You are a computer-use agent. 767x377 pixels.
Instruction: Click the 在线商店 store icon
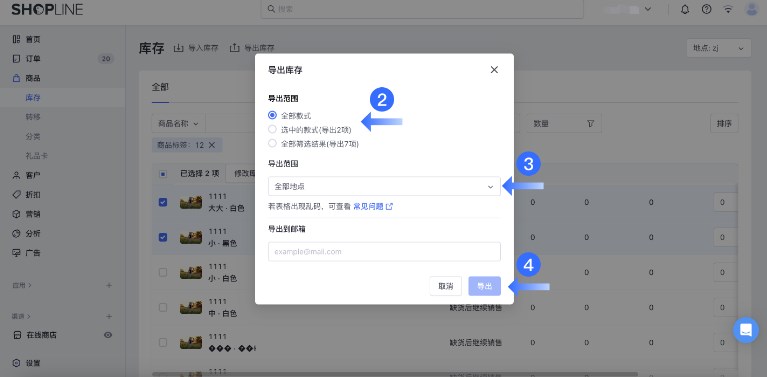click(x=17, y=335)
